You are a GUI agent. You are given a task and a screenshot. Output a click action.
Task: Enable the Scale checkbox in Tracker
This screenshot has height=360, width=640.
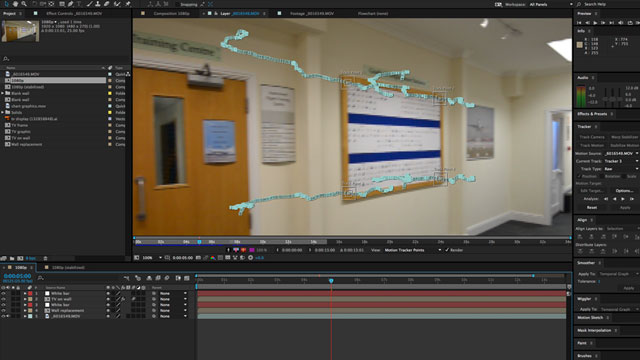624,176
